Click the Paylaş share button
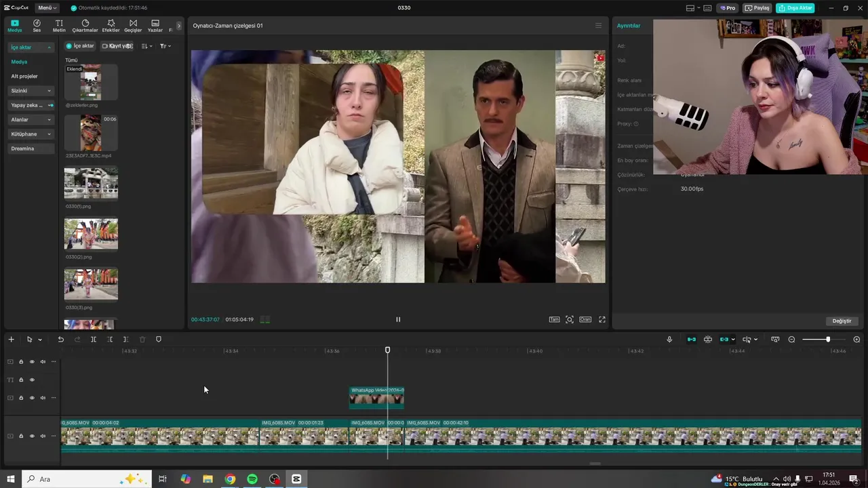This screenshot has width=868, height=488. point(757,8)
